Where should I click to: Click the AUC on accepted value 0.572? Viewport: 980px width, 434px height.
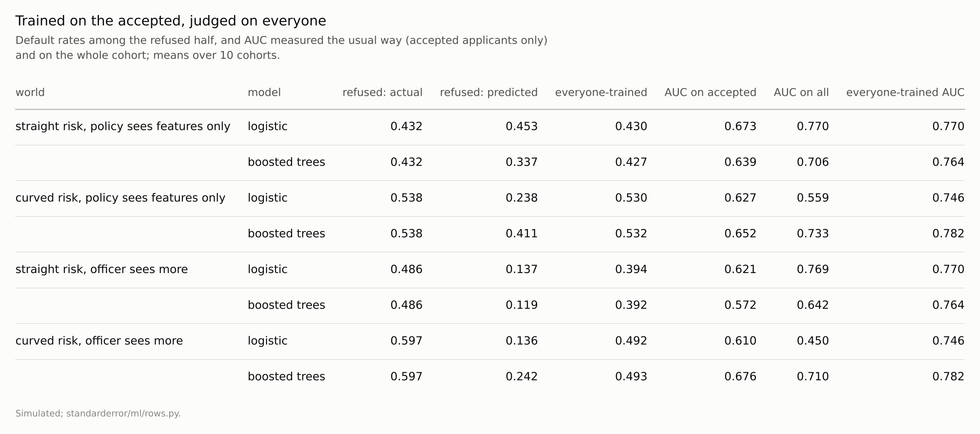[x=741, y=305]
